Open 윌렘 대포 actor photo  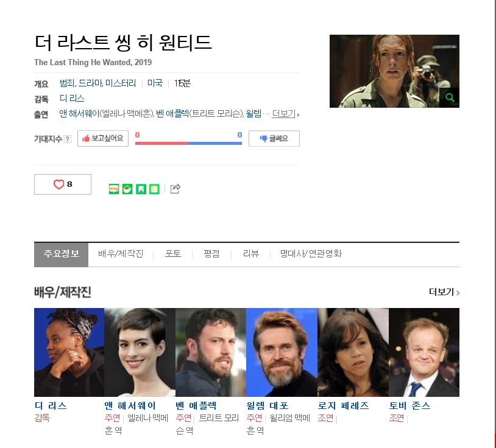pos(282,352)
